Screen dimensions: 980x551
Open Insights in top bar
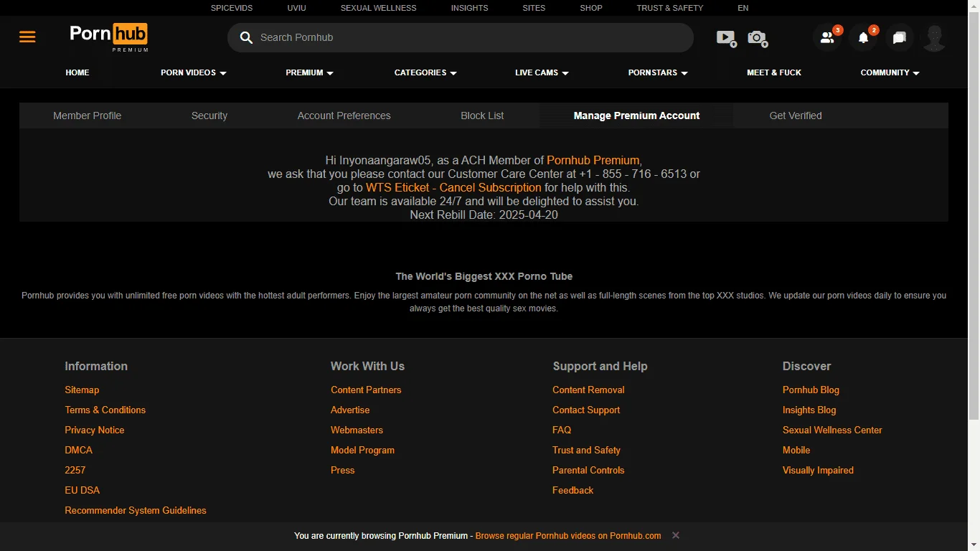point(469,8)
